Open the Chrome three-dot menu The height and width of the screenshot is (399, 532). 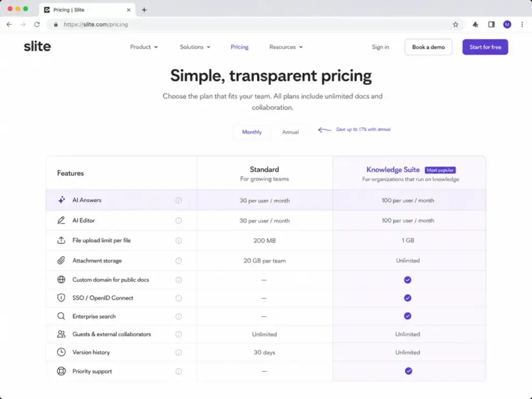522,24
